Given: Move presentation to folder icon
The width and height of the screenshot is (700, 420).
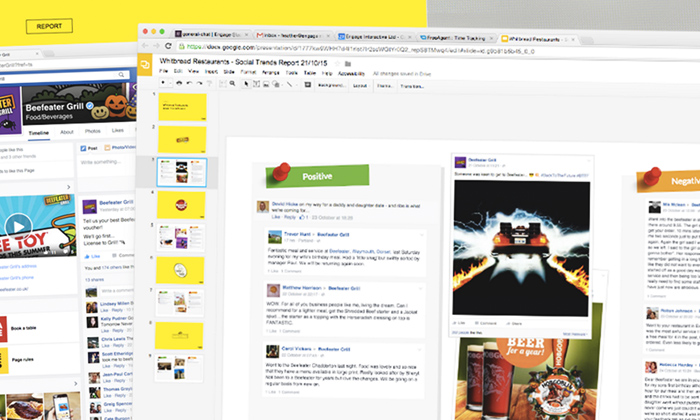Looking at the screenshot, I should [348, 64].
